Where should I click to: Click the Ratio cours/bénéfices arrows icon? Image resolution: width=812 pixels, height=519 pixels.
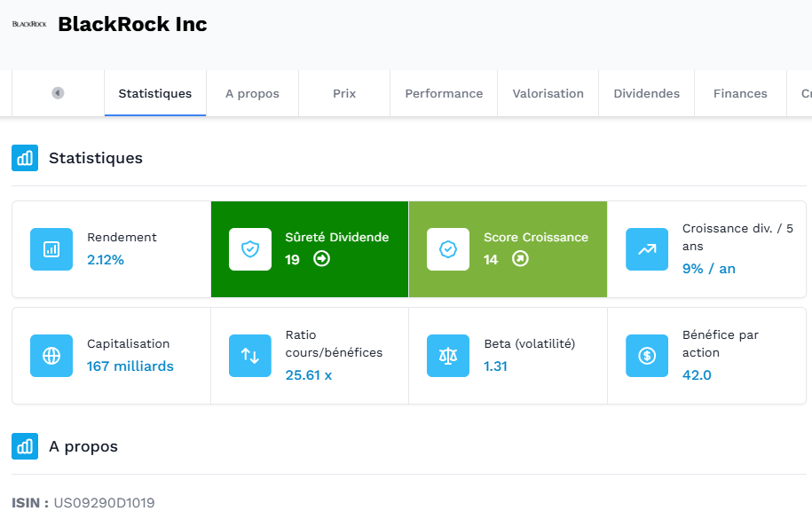pyautogui.click(x=250, y=356)
